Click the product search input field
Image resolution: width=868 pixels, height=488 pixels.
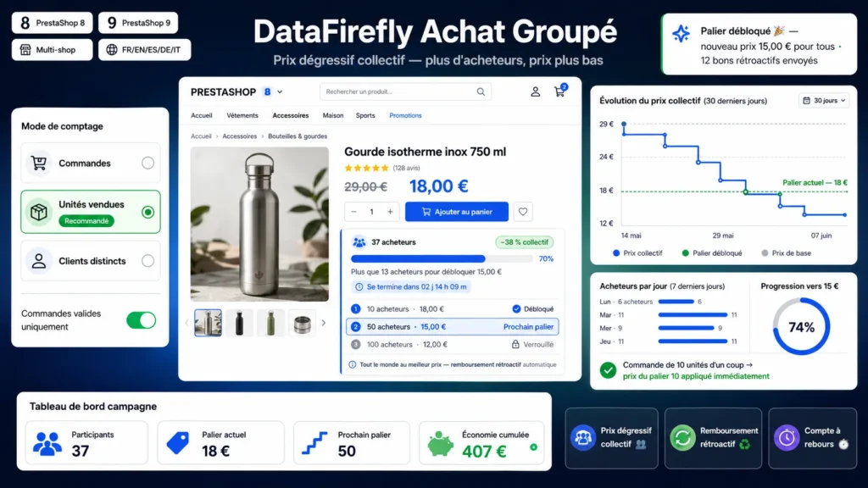[x=405, y=91]
